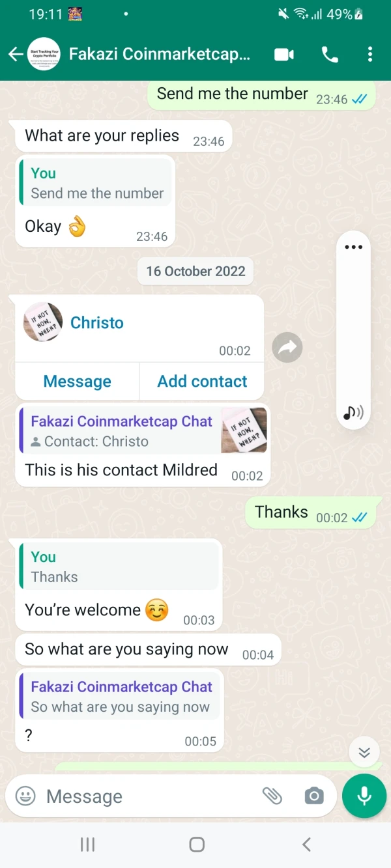This screenshot has width=391, height=868.
Task: Tap the green microphone record button
Action: pos(364,796)
